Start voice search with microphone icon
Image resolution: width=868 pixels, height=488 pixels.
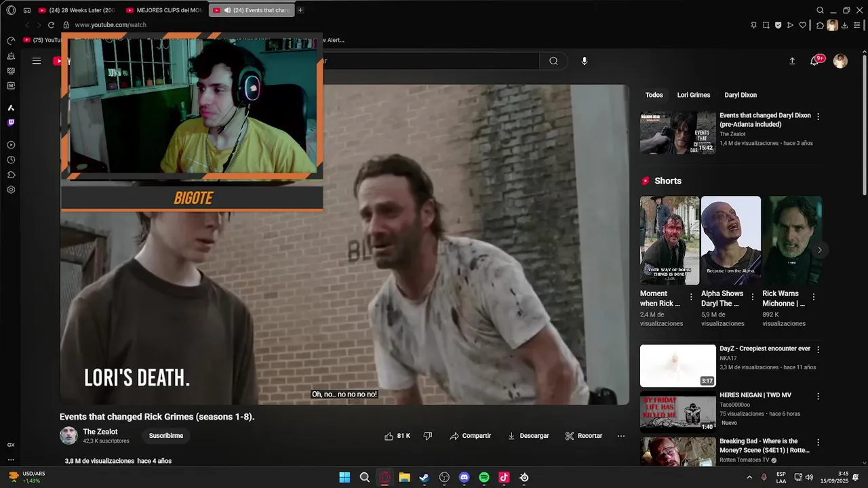585,61
